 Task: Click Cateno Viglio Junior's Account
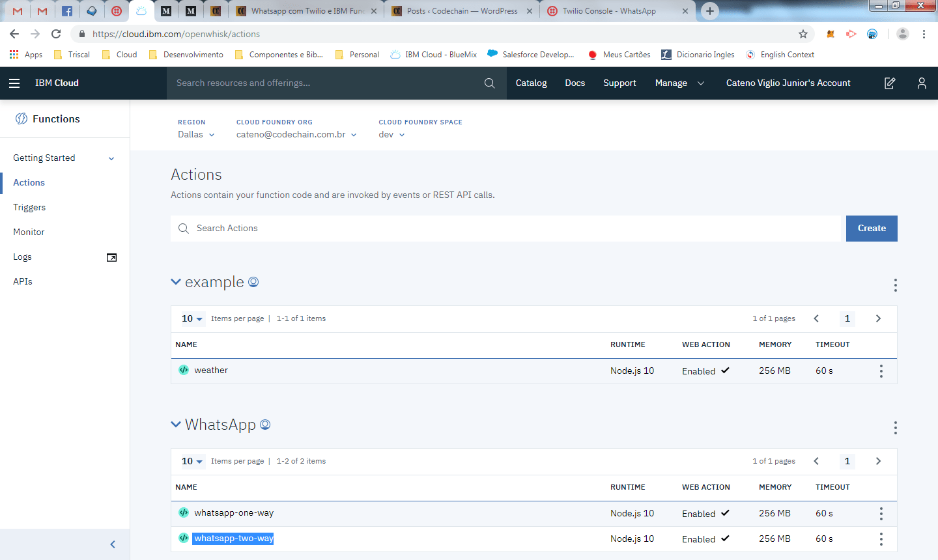tap(788, 83)
